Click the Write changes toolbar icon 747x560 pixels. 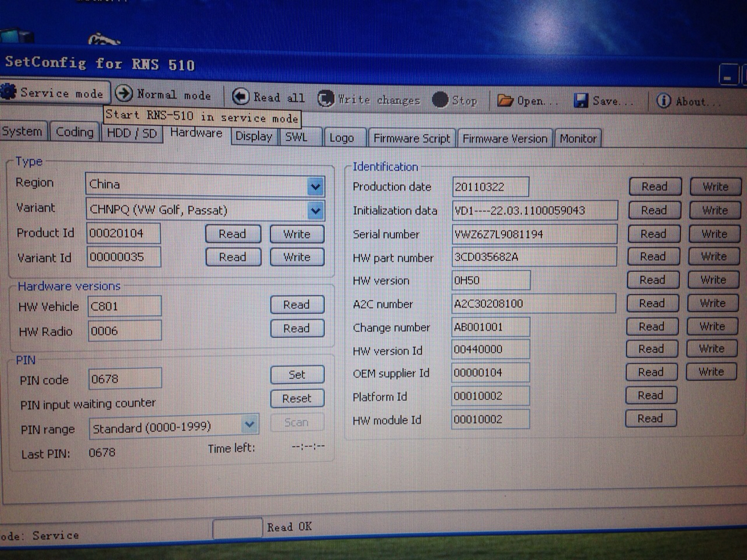(x=325, y=99)
